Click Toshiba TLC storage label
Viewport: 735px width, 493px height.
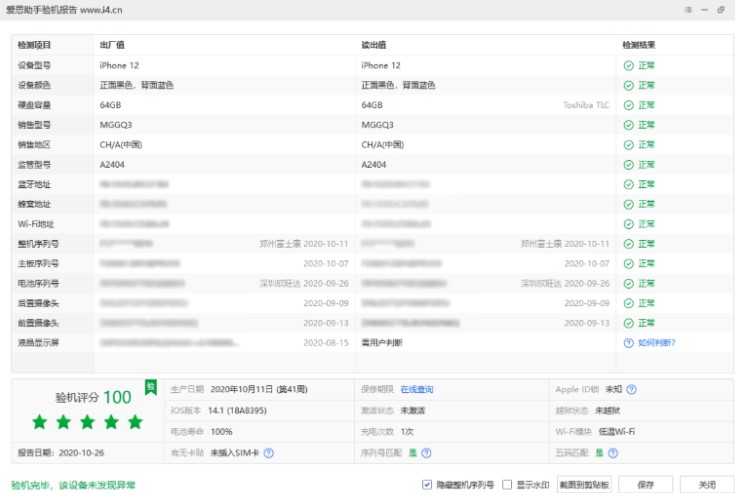tap(586, 105)
